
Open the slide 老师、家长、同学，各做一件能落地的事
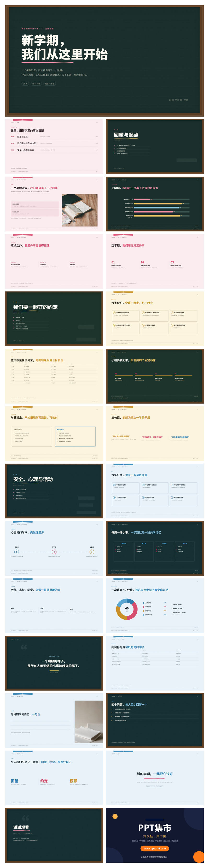(54, 606)
